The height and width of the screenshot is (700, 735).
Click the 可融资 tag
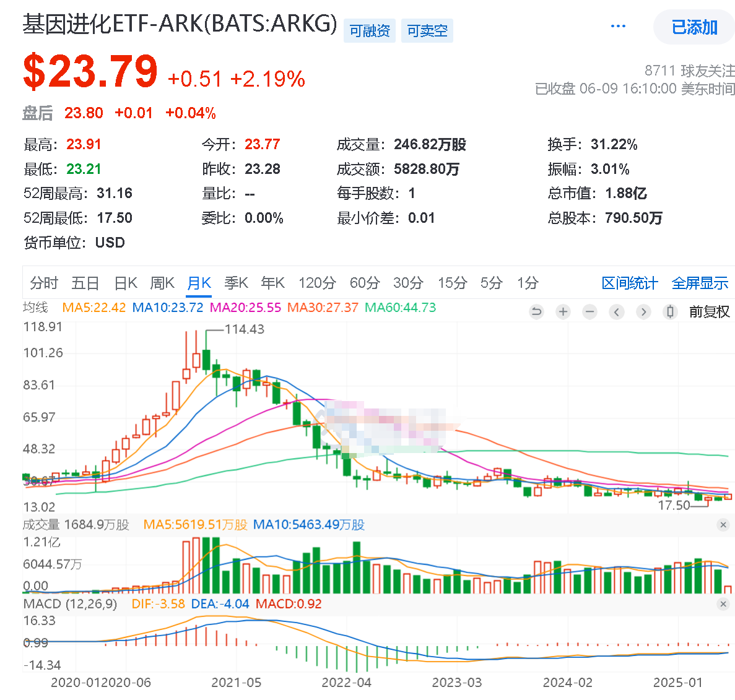[x=370, y=31]
